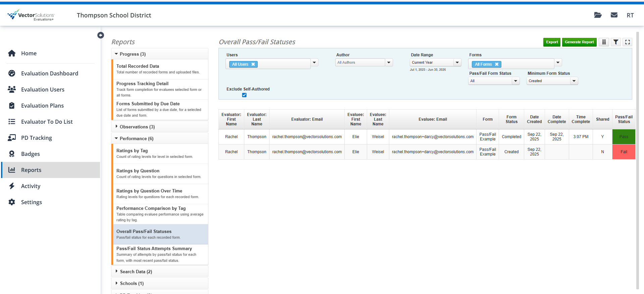Click the Vector Solutions logo
Image resolution: width=644 pixels, height=294 pixels.
tap(31, 15)
